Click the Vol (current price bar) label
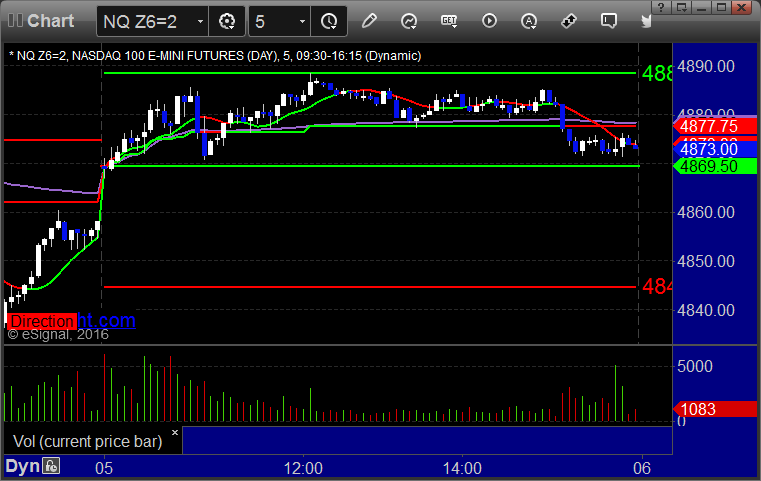This screenshot has width=761, height=481. point(87,441)
